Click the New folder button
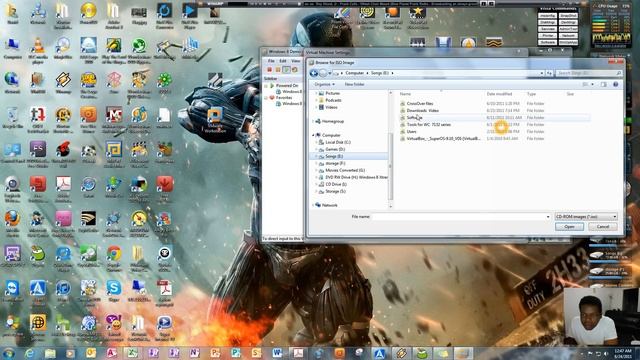The width and height of the screenshot is (640, 360). pos(354,84)
